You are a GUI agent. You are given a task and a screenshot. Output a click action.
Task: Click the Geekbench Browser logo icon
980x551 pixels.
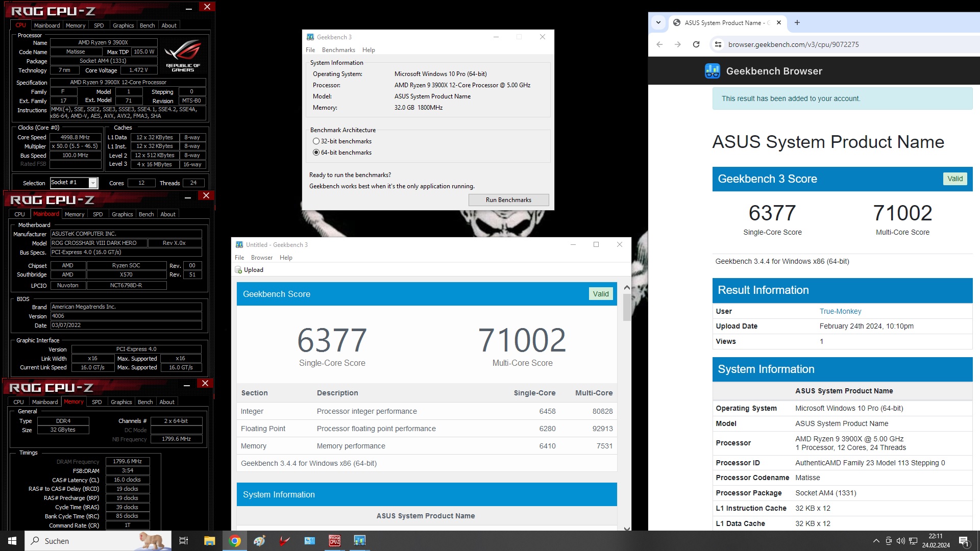tap(713, 71)
